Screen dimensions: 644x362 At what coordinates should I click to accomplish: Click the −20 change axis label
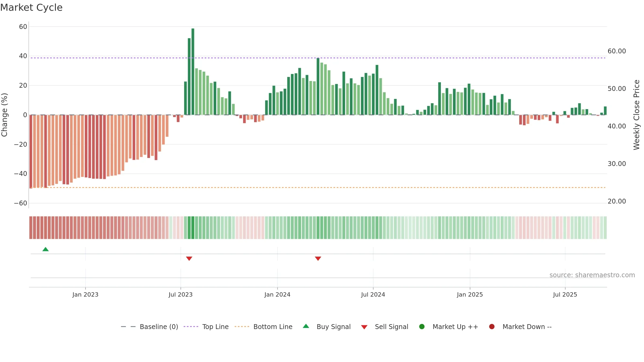click(x=21, y=145)
